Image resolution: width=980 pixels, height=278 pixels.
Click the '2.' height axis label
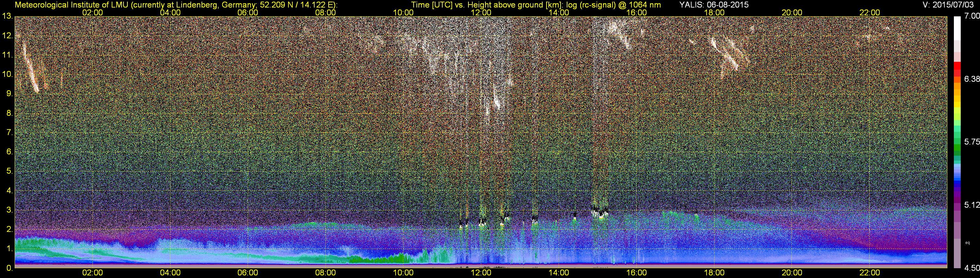pos(9,229)
